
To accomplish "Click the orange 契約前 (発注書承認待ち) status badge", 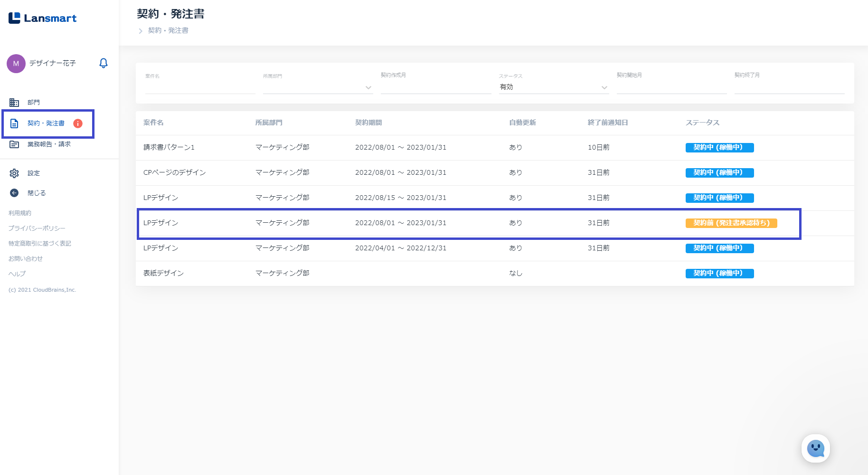I will [x=731, y=223].
